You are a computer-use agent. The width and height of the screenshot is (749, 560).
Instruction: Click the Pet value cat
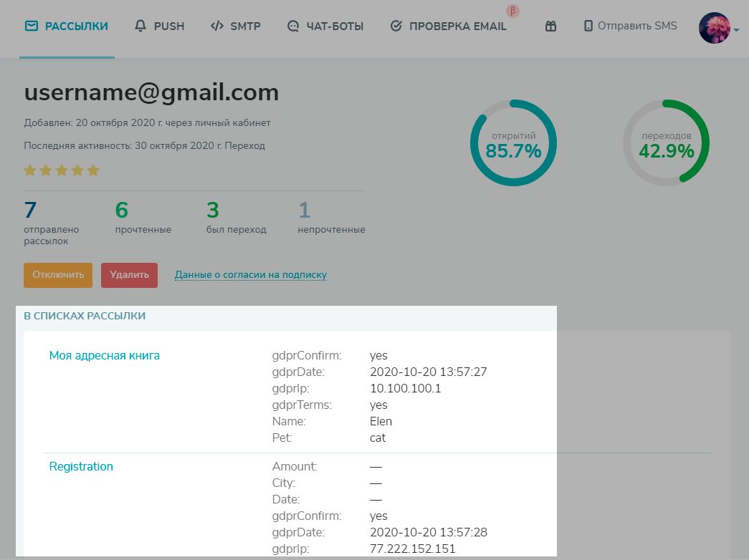(377, 438)
